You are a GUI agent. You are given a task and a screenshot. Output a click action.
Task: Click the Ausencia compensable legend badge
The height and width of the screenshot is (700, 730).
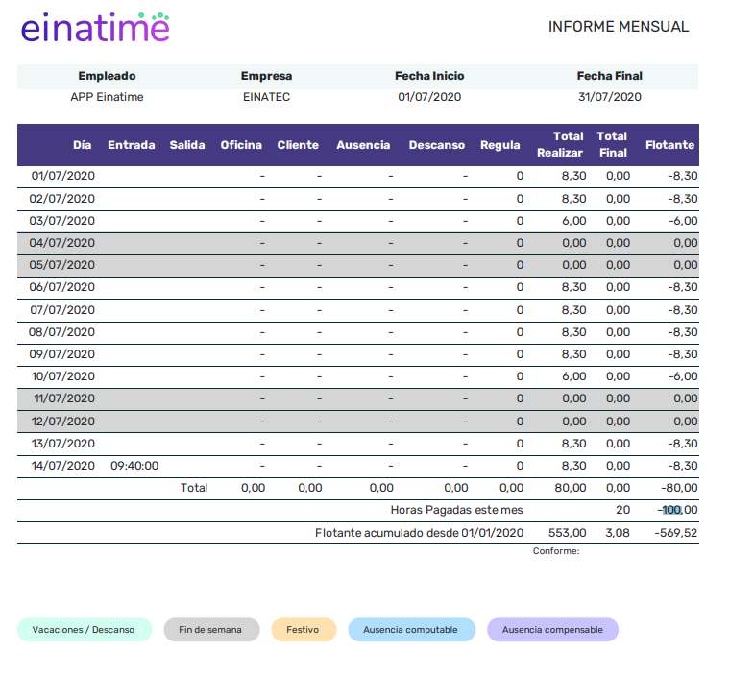[x=552, y=630]
